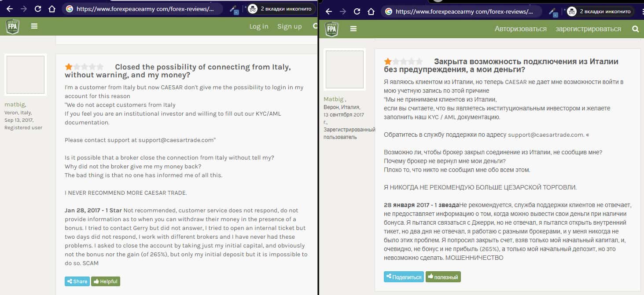The image size is (644, 295).
Task: Click Авторизоваться link in right window
Action: 520,29
